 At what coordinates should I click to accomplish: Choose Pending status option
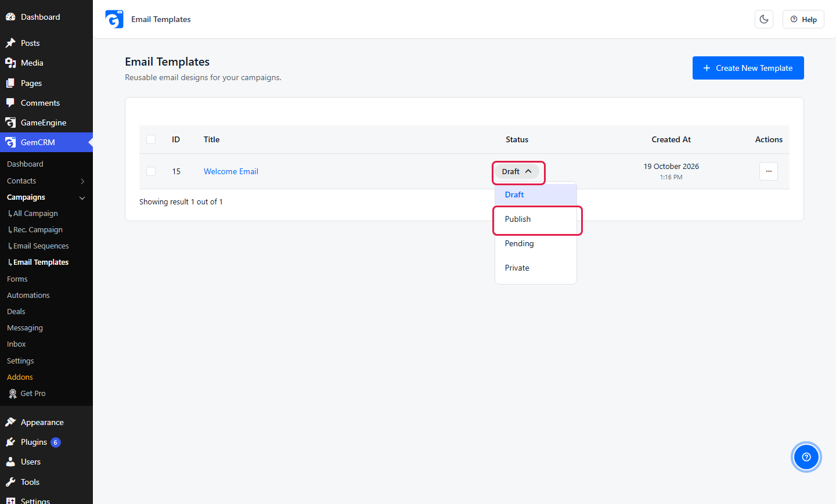click(x=536, y=243)
